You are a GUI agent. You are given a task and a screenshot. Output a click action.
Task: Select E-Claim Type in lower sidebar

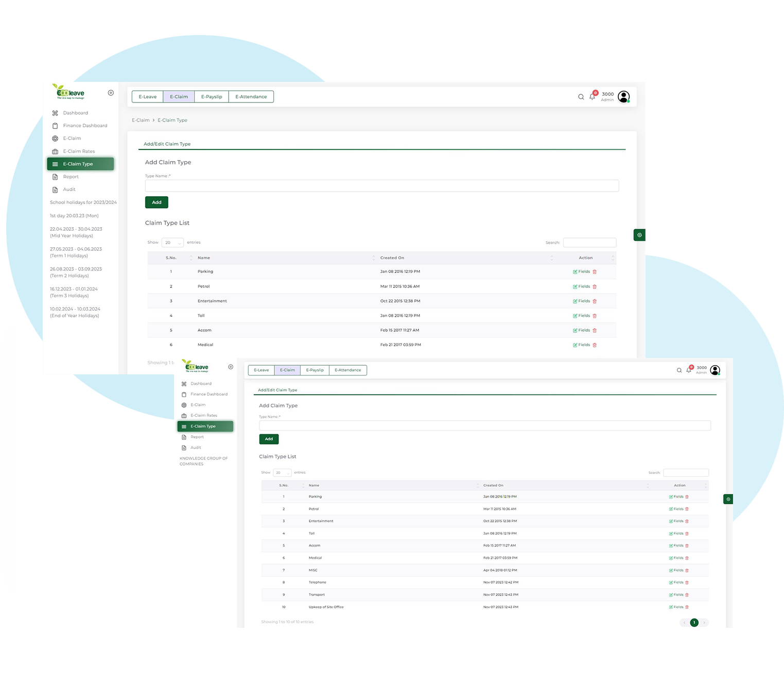pos(205,426)
